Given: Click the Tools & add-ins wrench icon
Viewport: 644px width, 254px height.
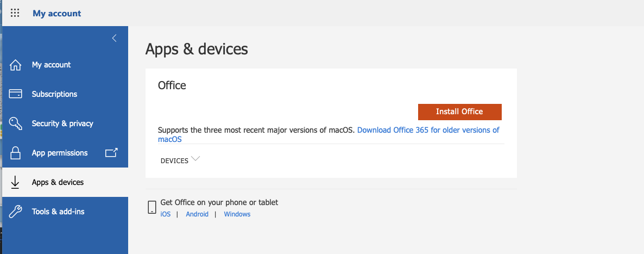Looking at the screenshot, I should 16,212.
